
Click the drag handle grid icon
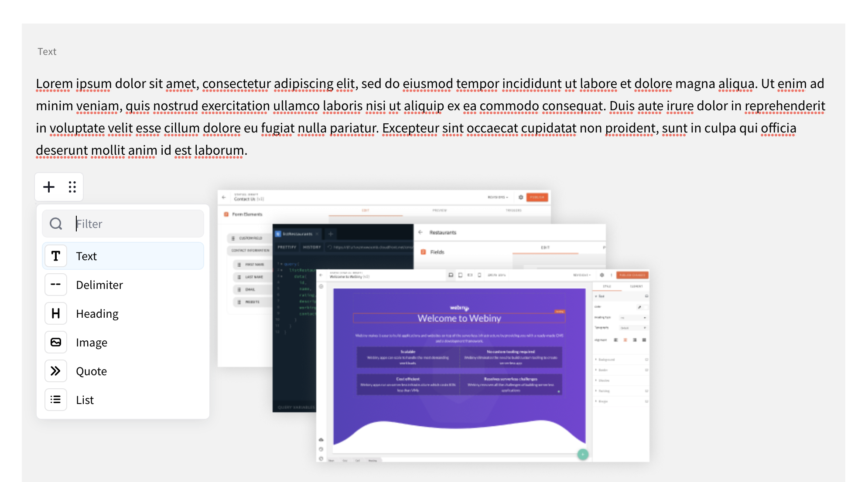(x=72, y=187)
